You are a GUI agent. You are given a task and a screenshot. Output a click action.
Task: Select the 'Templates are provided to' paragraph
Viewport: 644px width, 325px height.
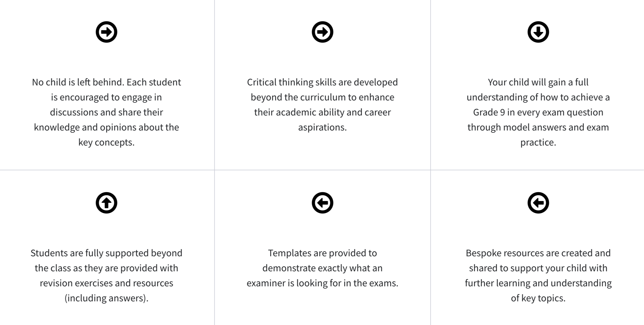322,268
